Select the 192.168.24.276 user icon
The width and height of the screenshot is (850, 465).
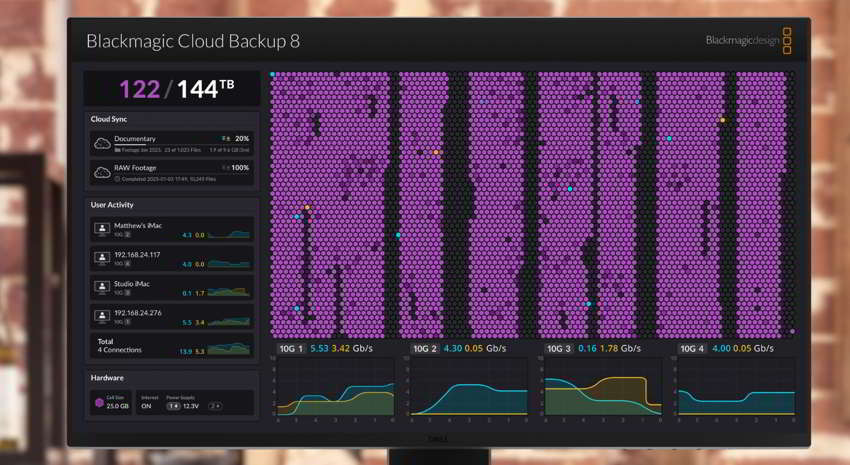[x=102, y=317]
